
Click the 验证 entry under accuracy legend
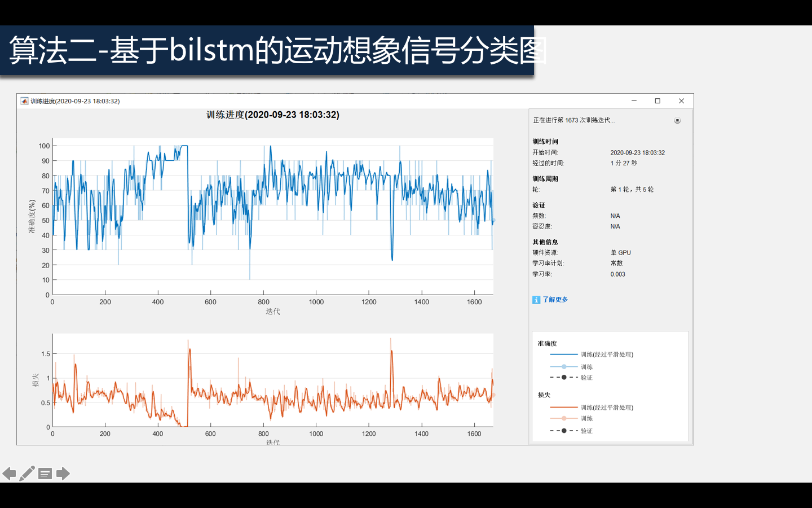pyautogui.click(x=571, y=378)
